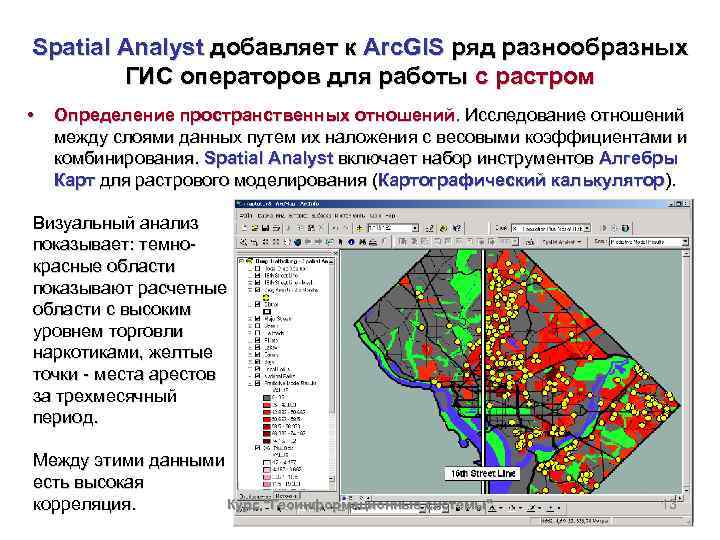Select the Zoom Out magnifier tool

tap(254, 242)
